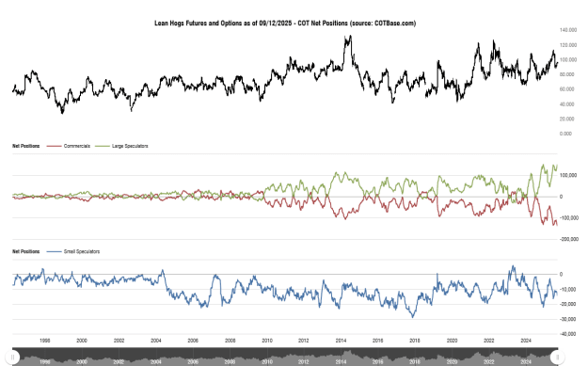
Task: Click the 2008 label on the main x-axis
Action: click(x=230, y=341)
